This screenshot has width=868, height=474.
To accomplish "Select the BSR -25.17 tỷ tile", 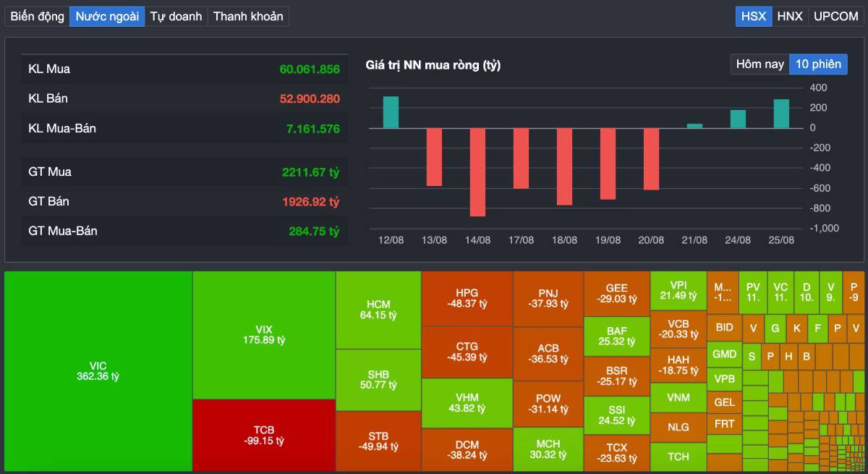I will coord(617,376).
